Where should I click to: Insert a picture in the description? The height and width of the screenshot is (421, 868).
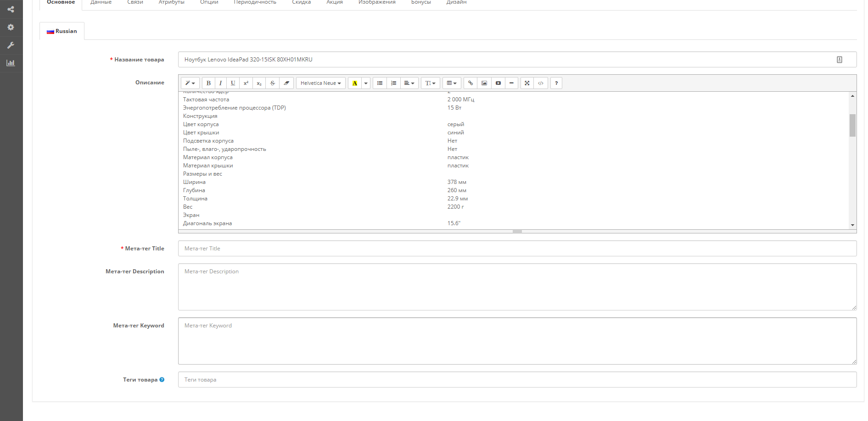coord(484,83)
